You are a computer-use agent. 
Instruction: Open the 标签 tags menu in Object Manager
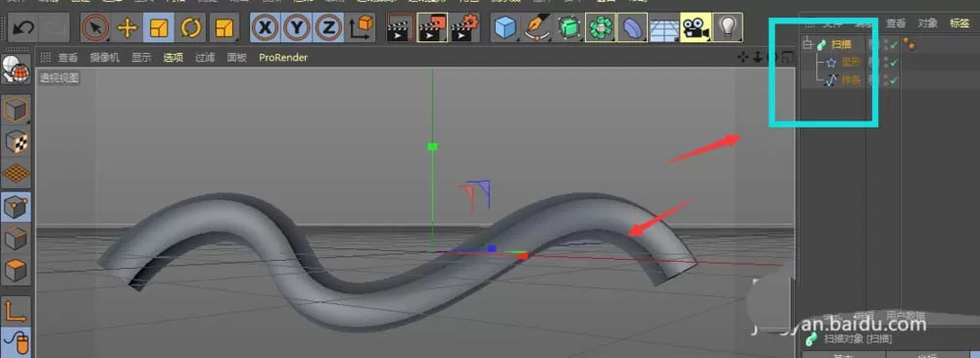pos(959,24)
